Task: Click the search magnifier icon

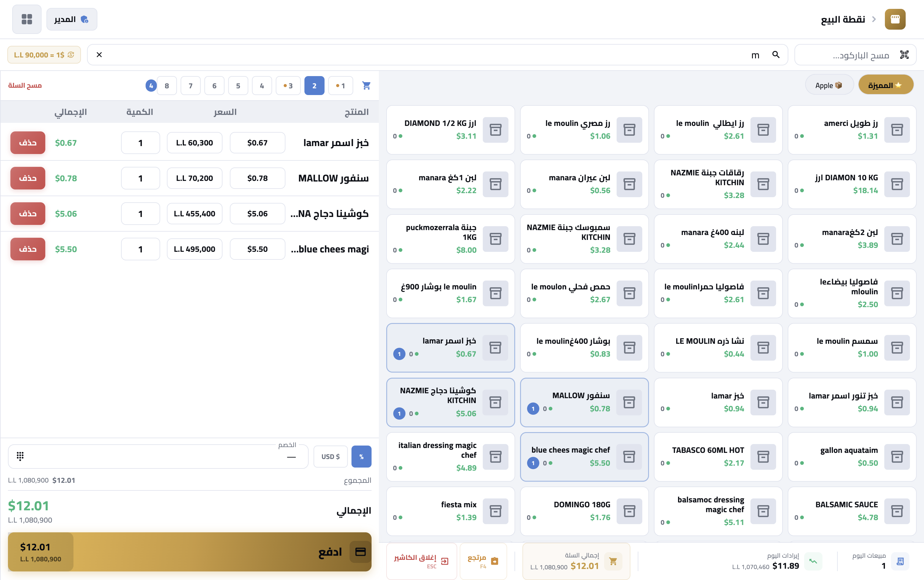Action: (776, 55)
